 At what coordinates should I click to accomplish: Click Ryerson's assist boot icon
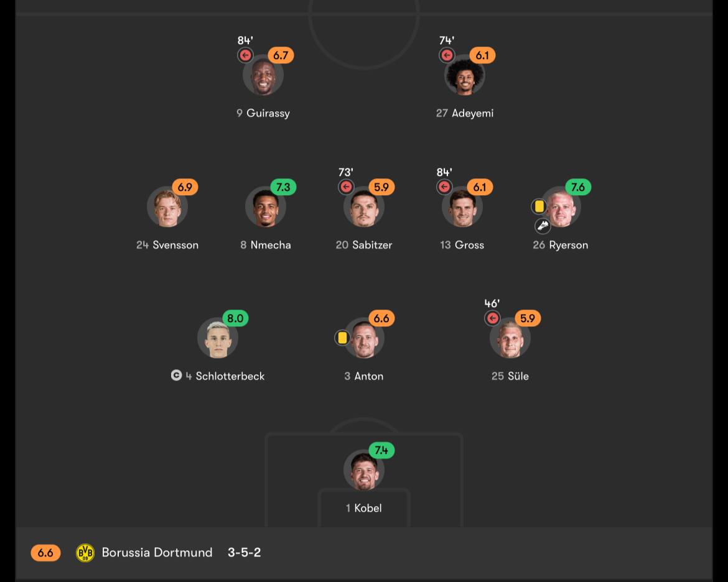coord(543,226)
